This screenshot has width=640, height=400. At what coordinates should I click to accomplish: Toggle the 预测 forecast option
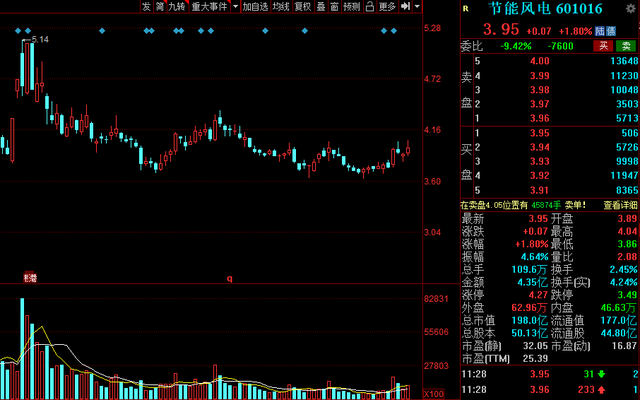pyautogui.click(x=352, y=6)
